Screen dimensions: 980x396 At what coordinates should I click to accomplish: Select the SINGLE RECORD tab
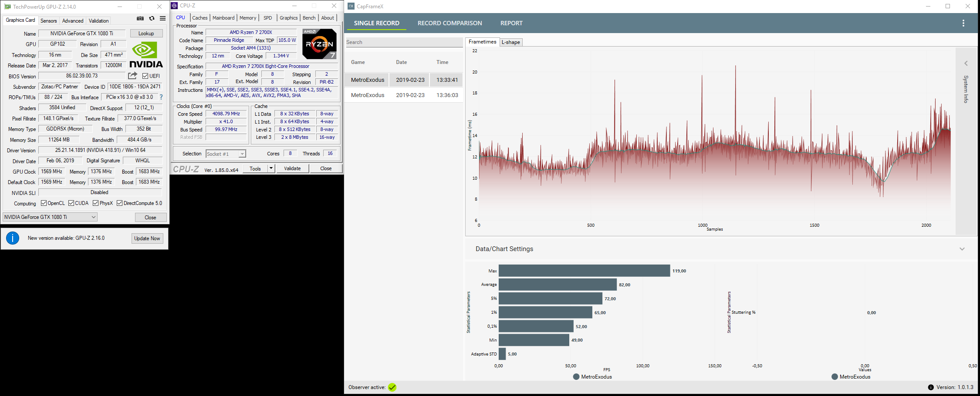(x=377, y=23)
